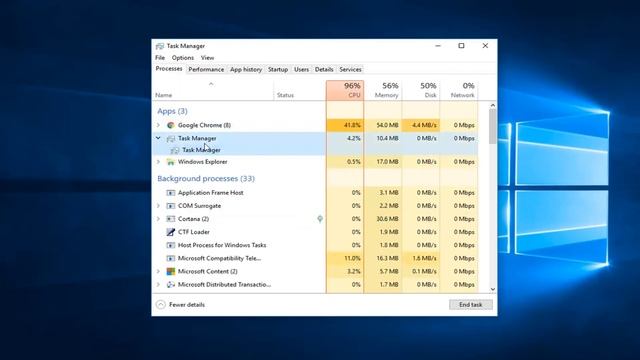Select the CTF Loader row
The image size is (640, 360).
(315, 232)
